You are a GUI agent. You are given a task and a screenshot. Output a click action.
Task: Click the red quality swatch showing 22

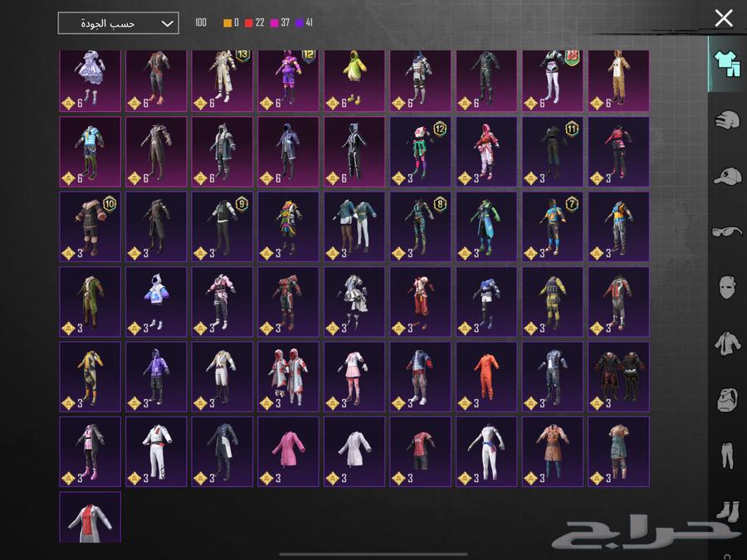pos(249,23)
